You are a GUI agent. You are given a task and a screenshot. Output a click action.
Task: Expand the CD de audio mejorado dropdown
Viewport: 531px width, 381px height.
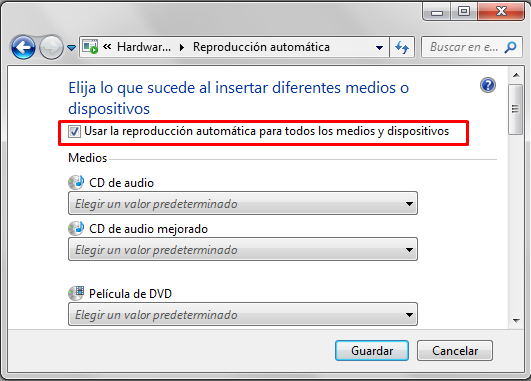[x=243, y=249]
